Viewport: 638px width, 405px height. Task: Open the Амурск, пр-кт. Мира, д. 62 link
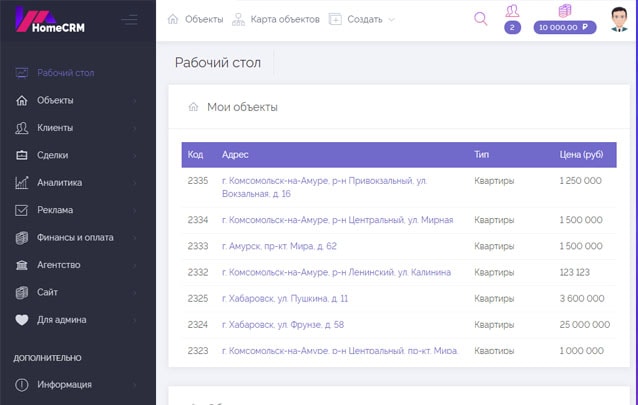tap(279, 246)
